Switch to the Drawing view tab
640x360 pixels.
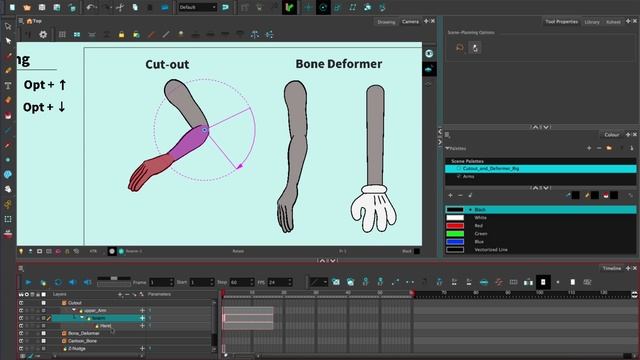click(386, 22)
